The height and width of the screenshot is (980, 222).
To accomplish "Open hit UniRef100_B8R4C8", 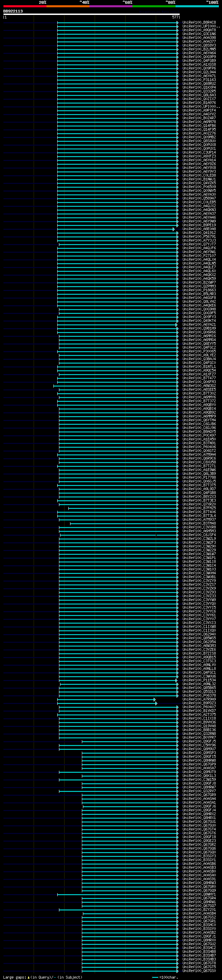I will tap(199, 23).
